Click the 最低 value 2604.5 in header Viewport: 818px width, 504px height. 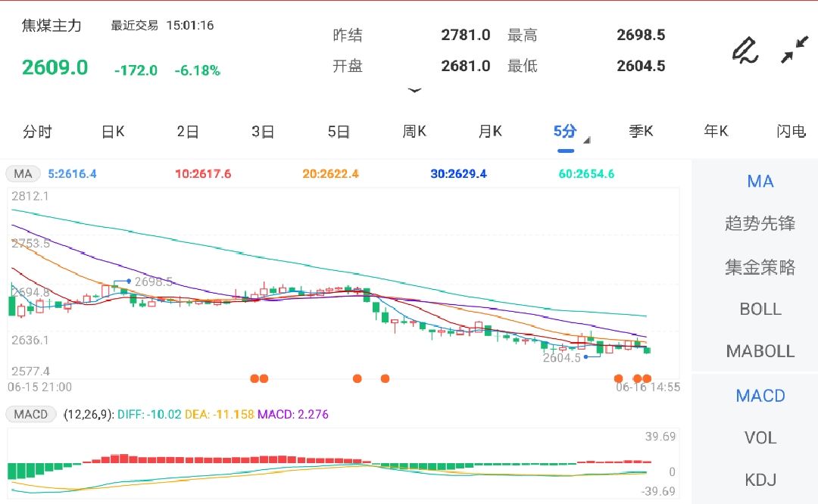(x=641, y=66)
